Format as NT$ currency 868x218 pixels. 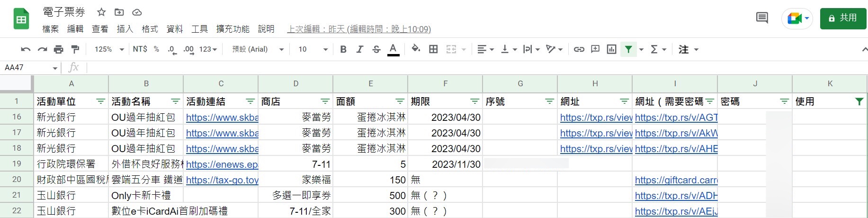pyautogui.click(x=140, y=49)
